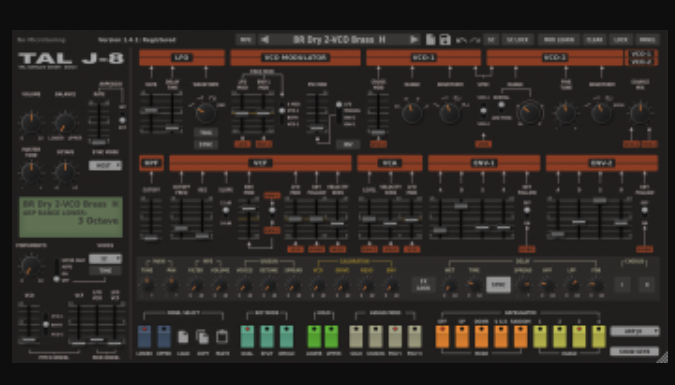This screenshot has height=385, width=675.
Task: Toggle the VCO sync switch
Action: (483, 111)
